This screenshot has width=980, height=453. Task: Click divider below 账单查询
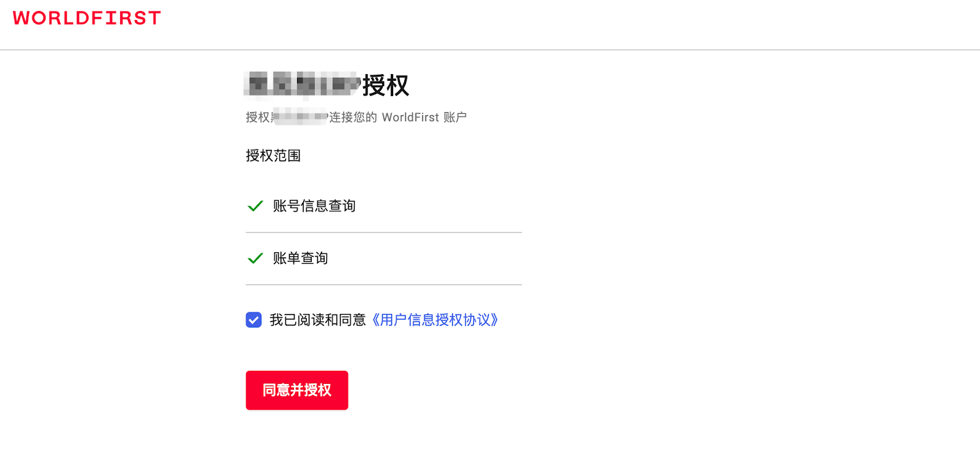click(x=383, y=285)
